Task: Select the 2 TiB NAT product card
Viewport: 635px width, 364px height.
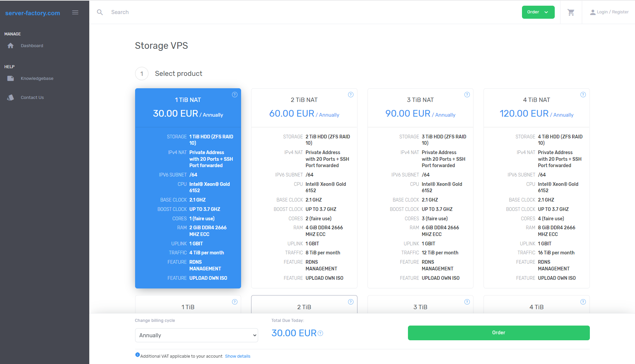Action: pos(304,188)
